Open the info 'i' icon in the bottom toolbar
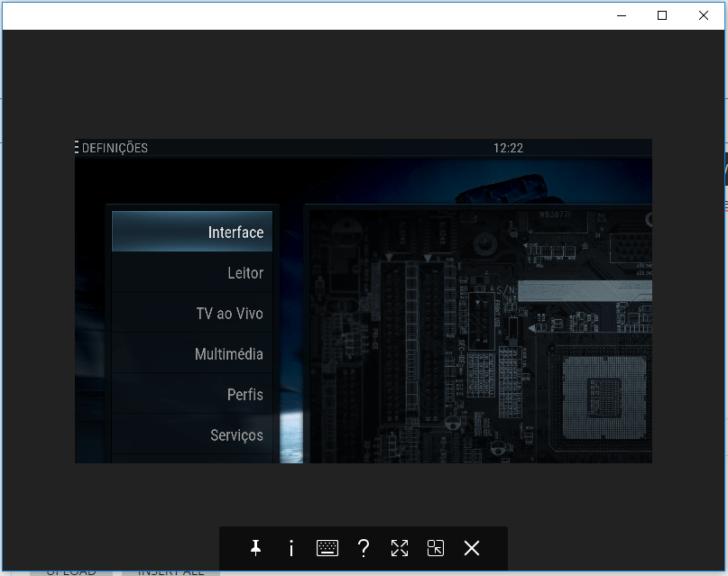The image size is (728, 576). (291, 548)
